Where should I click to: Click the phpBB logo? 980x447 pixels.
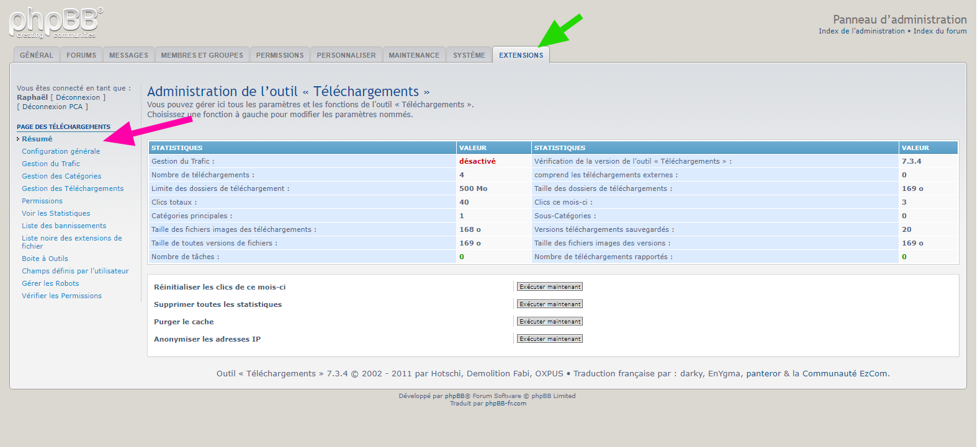tap(56, 23)
